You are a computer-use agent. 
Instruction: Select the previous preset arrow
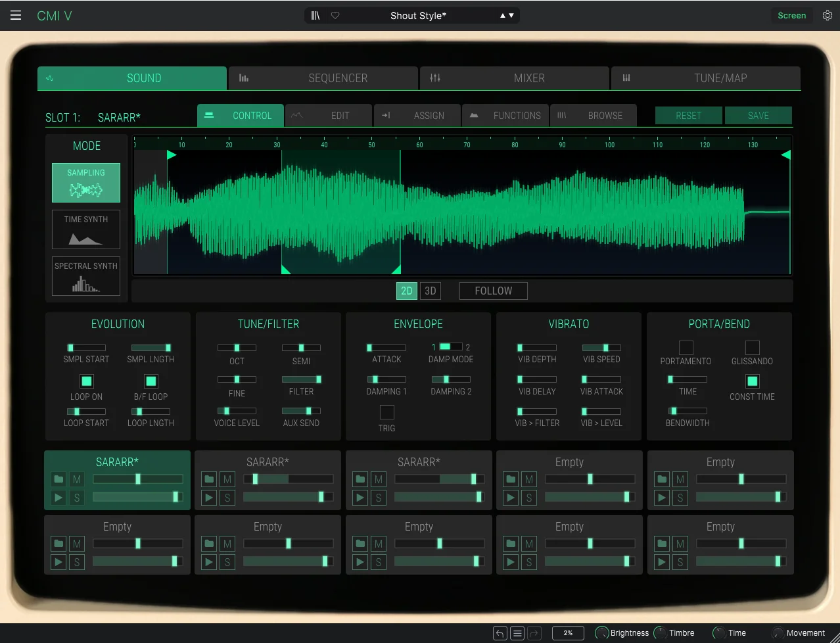pyautogui.click(x=503, y=15)
